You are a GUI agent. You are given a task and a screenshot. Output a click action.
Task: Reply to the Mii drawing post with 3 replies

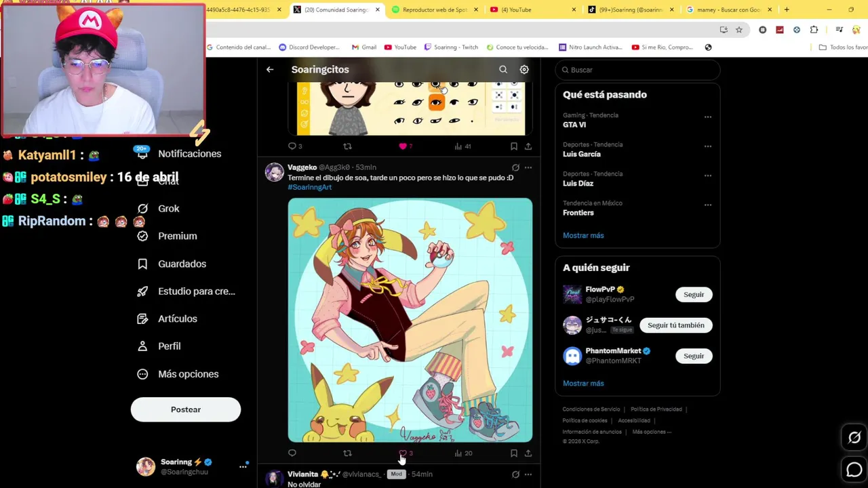coord(295,146)
